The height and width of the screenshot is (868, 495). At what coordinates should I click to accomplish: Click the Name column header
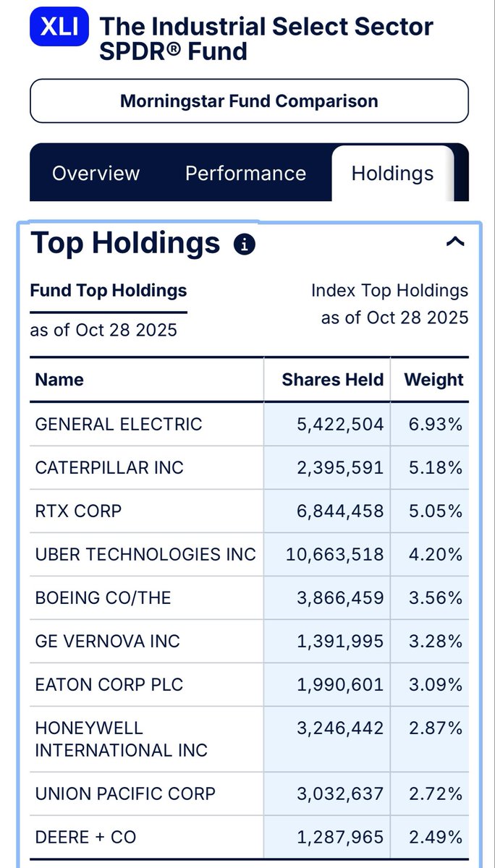pyautogui.click(x=59, y=380)
